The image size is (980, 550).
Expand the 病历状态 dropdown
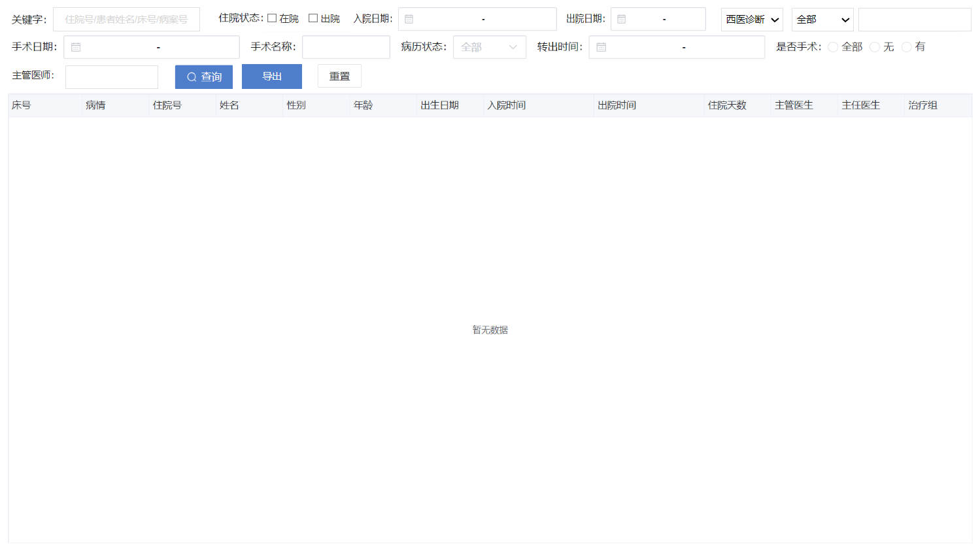tap(490, 47)
